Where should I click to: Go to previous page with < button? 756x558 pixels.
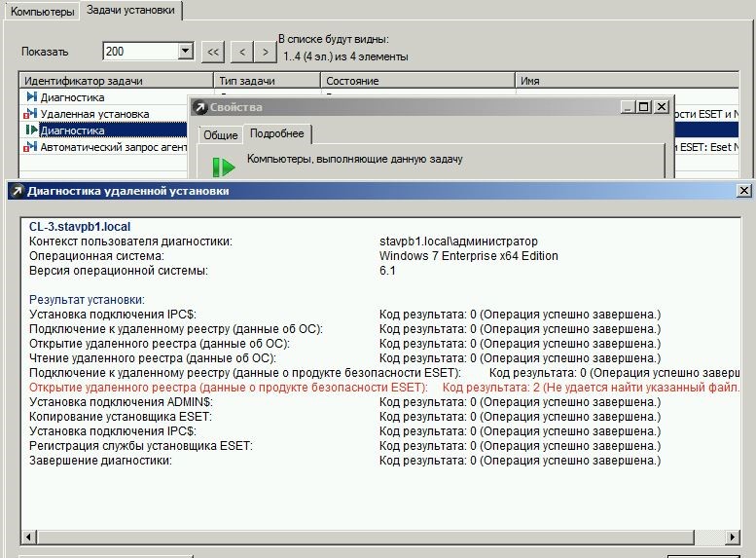coord(242,52)
